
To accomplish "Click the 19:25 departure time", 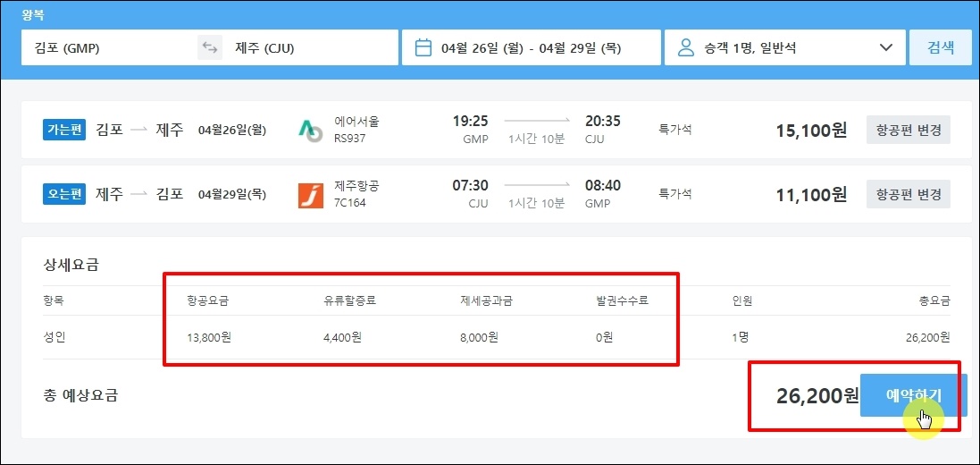I will tap(471, 122).
